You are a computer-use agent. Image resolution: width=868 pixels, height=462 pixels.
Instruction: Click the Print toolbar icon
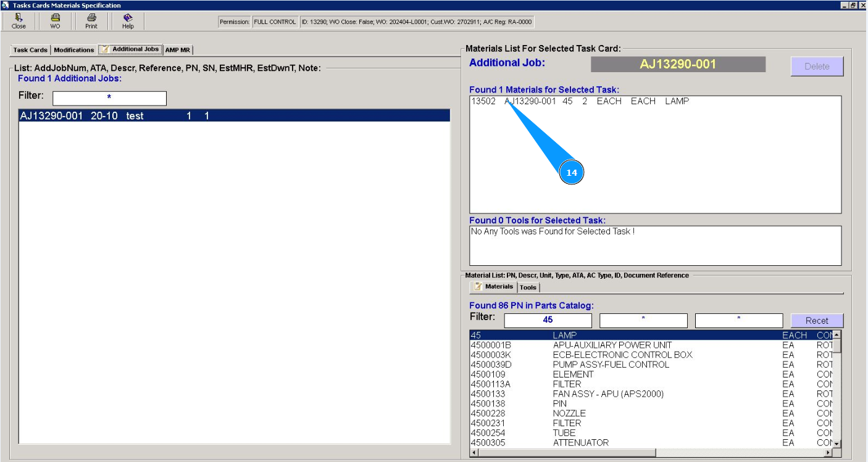91,22
